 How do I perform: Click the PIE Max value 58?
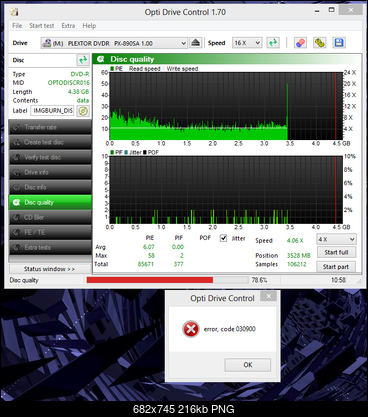click(151, 255)
